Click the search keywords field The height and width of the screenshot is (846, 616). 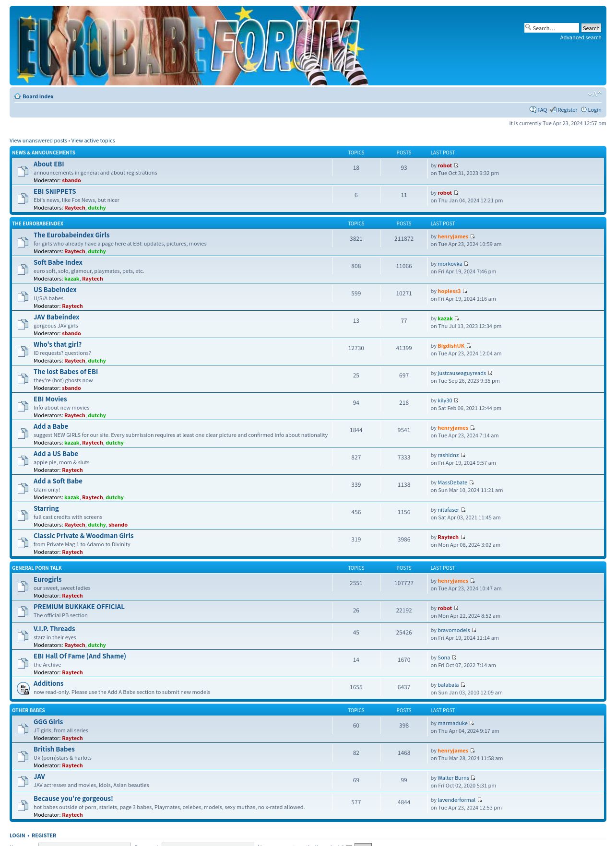(x=552, y=28)
